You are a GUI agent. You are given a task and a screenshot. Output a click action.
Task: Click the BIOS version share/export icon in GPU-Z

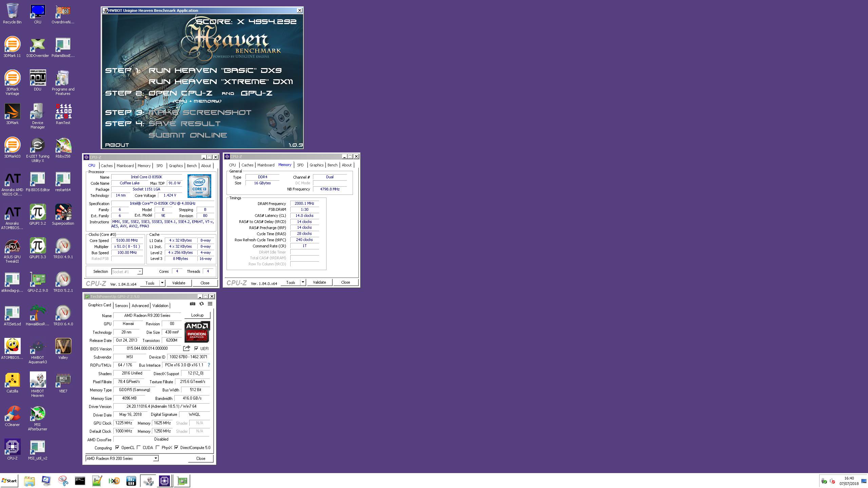coord(186,348)
